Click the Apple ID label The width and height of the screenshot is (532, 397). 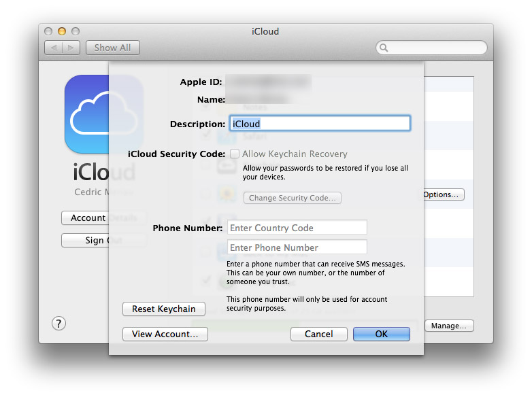(201, 82)
